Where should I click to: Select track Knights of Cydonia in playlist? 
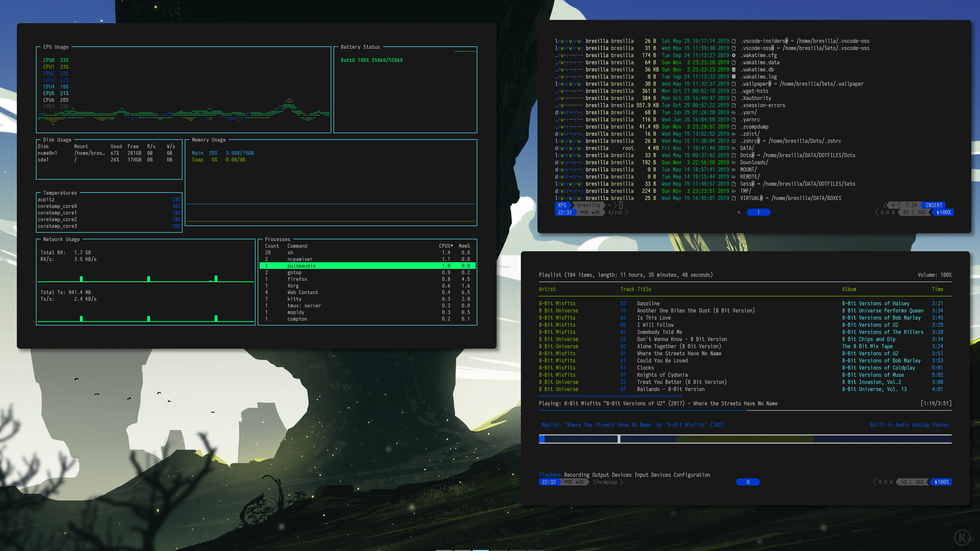pos(662,375)
